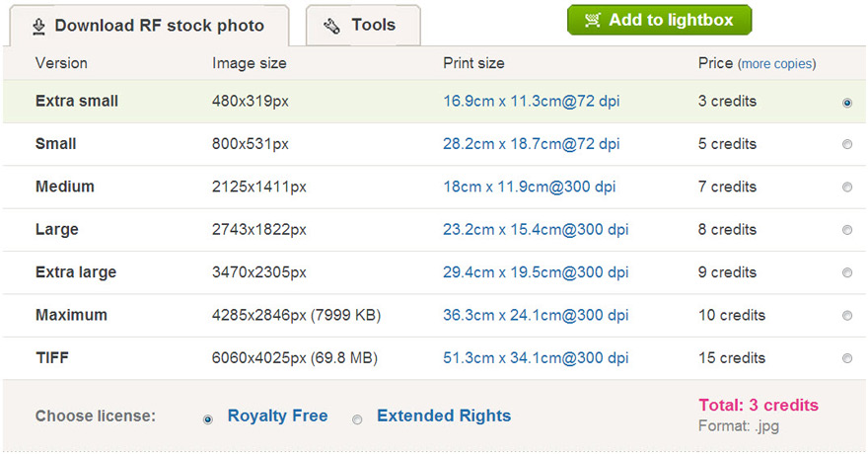
Task: Enable the Royalty Free license radio button
Action: point(207,418)
